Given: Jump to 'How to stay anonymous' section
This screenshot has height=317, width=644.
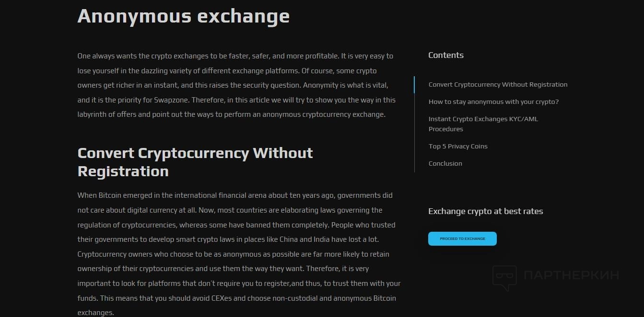Looking at the screenshot, I should point(493,102).
